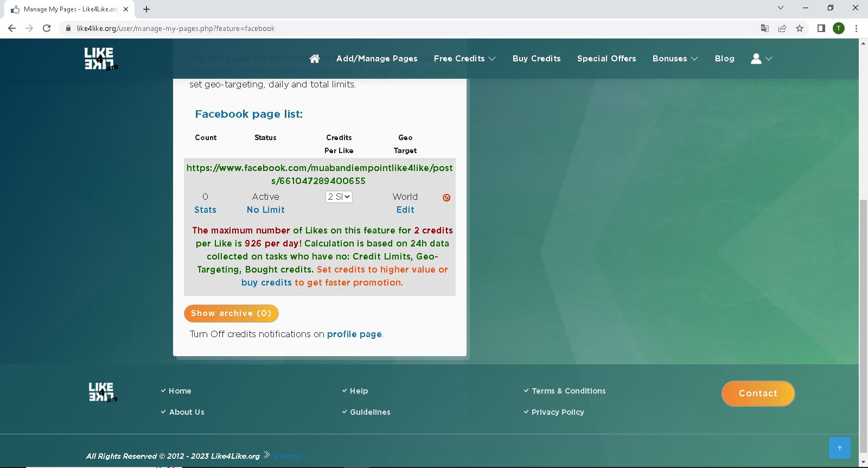868x468 pixels.
Task: Click the Like4Like logo in footer
Action: 103,392
